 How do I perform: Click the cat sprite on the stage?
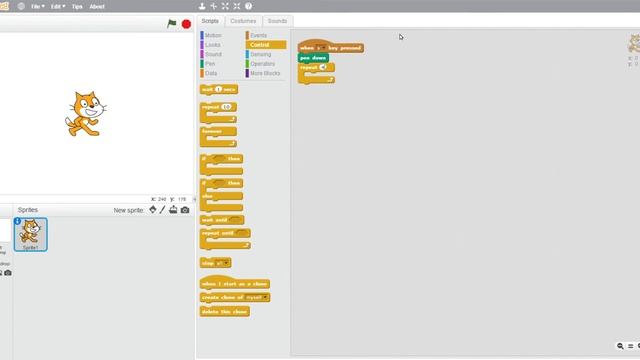coord(86,114)
